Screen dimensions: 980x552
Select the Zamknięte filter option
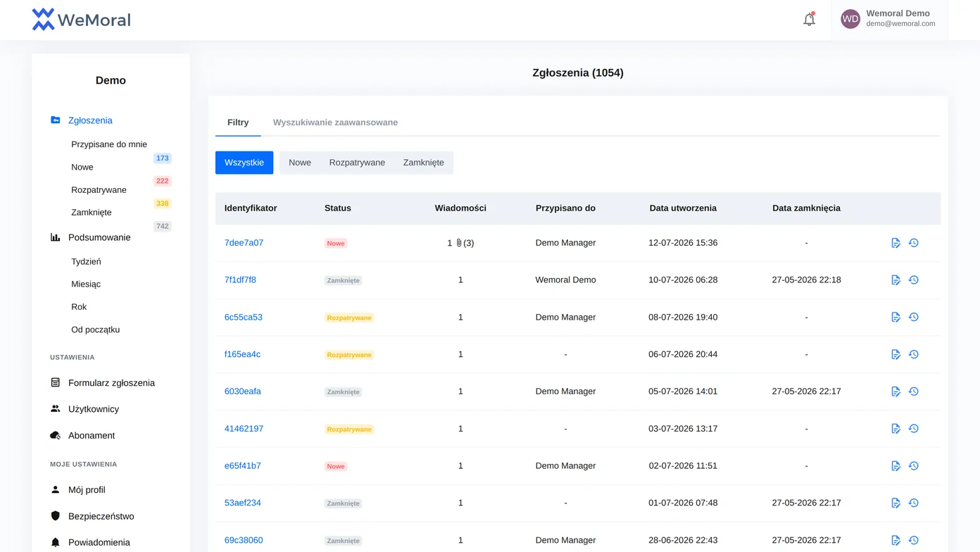coord(424,163)
